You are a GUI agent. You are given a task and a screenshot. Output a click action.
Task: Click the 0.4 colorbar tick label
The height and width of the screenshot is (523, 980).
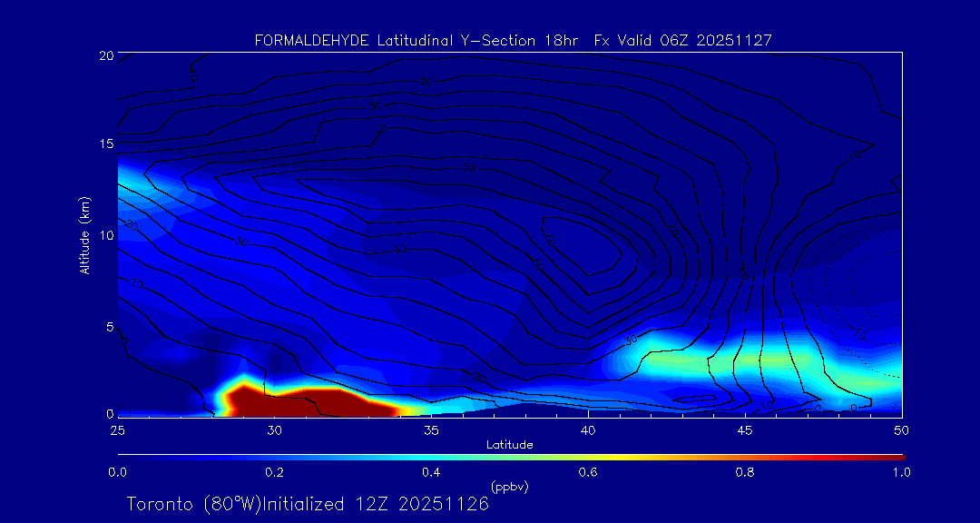pos(431,472)
